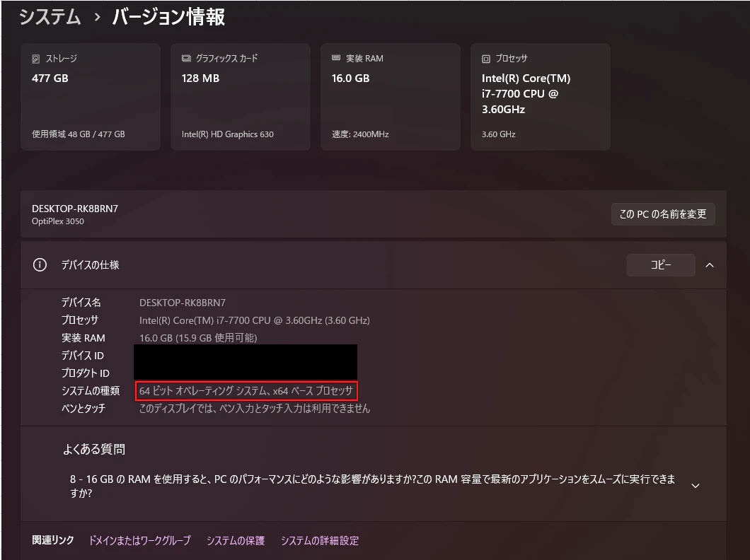Viewport: 750px width, 560px height.
Task: Click the installed RAM icon
Action: pyautogui.click(x=336, y=58)
